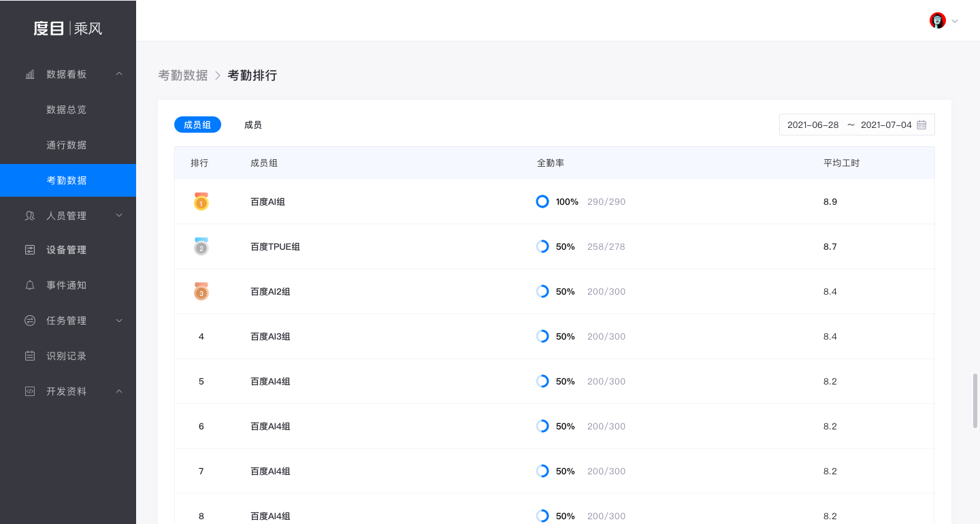980x524 pixels.
Task: Click the 258/278 attendance count
Action: click(x=606, y=246)
